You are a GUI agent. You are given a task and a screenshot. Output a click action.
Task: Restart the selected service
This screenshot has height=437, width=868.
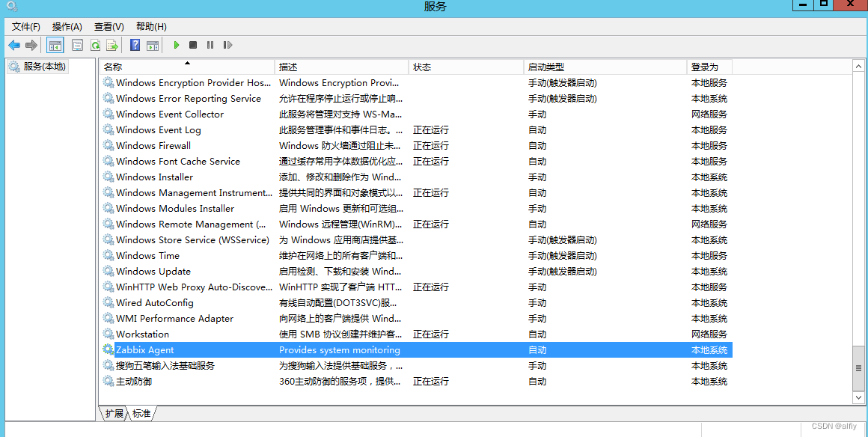[x=227, y=46]
